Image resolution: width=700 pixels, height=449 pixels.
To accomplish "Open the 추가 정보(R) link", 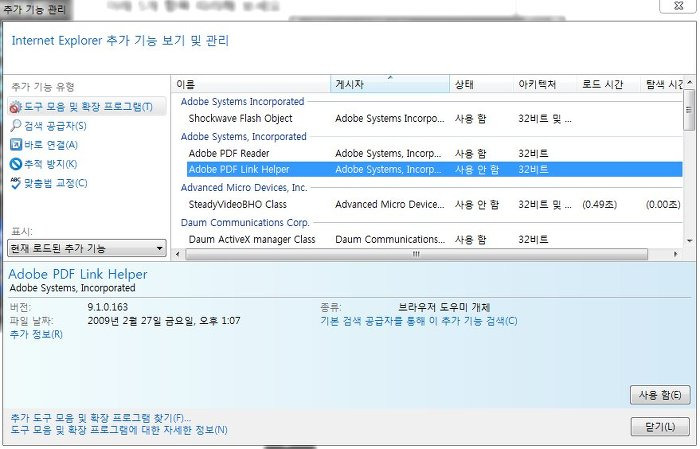I will [x=36, y=334].
